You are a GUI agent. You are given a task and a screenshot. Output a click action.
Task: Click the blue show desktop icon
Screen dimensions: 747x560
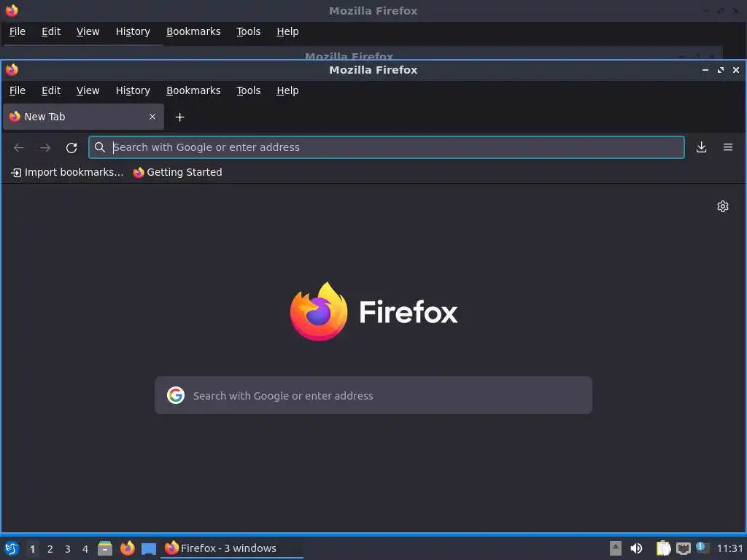[x=149, y=549]
